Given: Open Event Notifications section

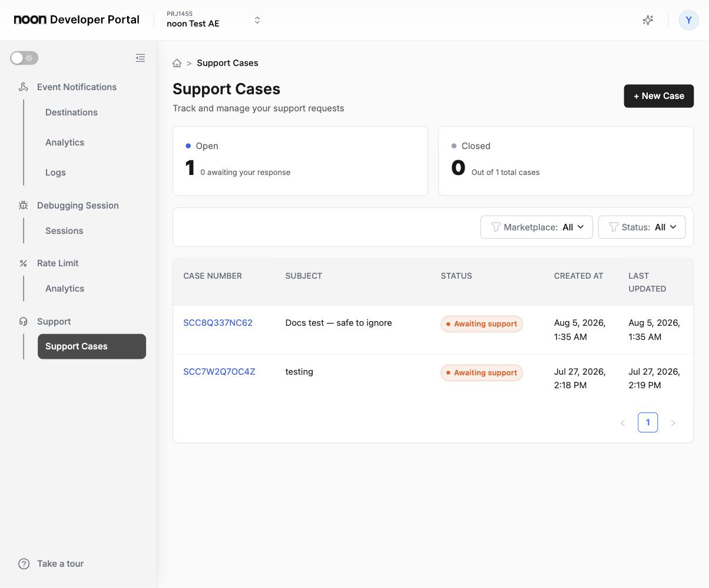Looking at the screenshot, I should (77, 87).
